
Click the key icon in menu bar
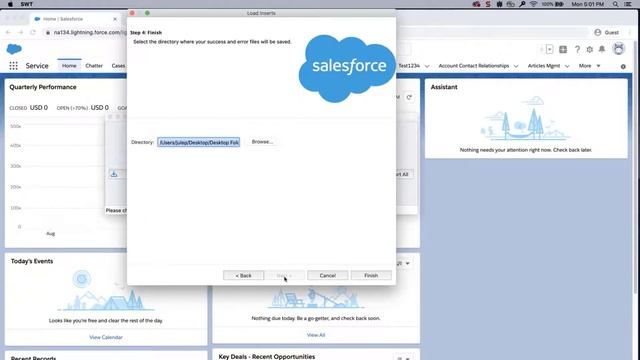coord(522,4)
